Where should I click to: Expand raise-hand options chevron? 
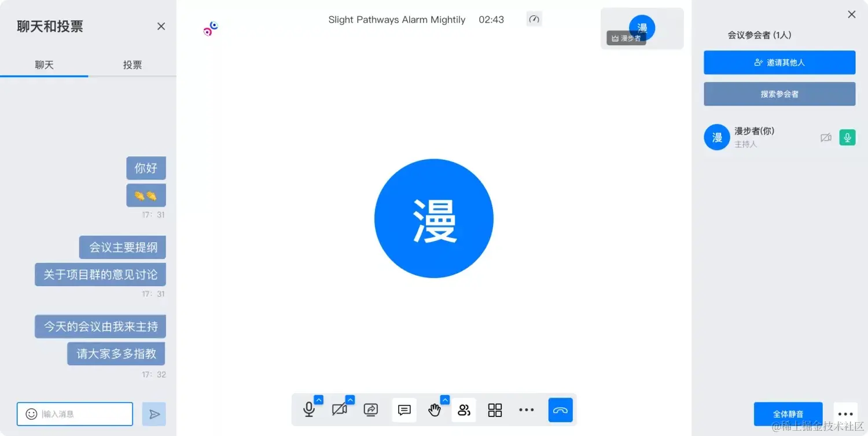click(444, 400)
